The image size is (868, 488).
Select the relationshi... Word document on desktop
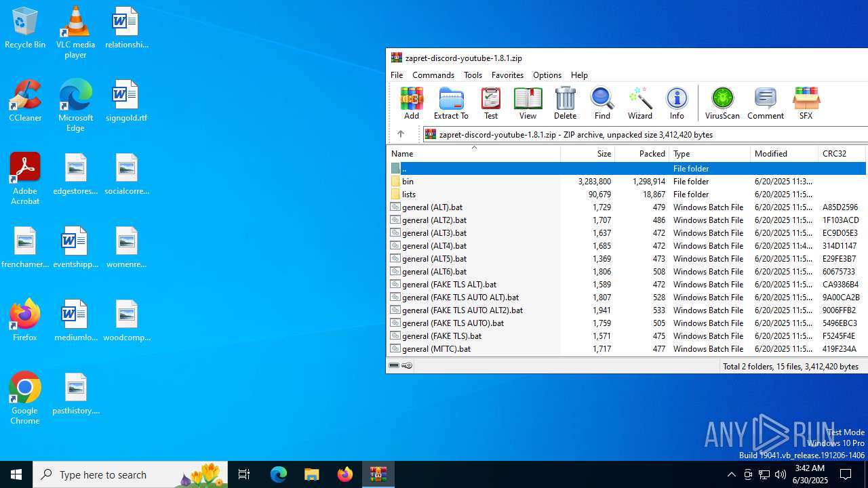pyautogui.click(x=126, y=28)
